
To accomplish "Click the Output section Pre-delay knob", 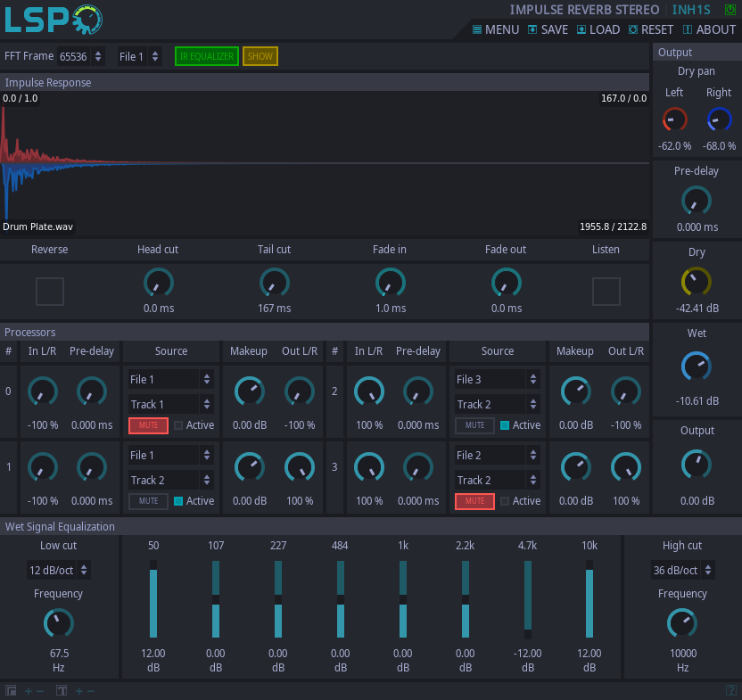I will pyautogui.click(x=697, y=202).
